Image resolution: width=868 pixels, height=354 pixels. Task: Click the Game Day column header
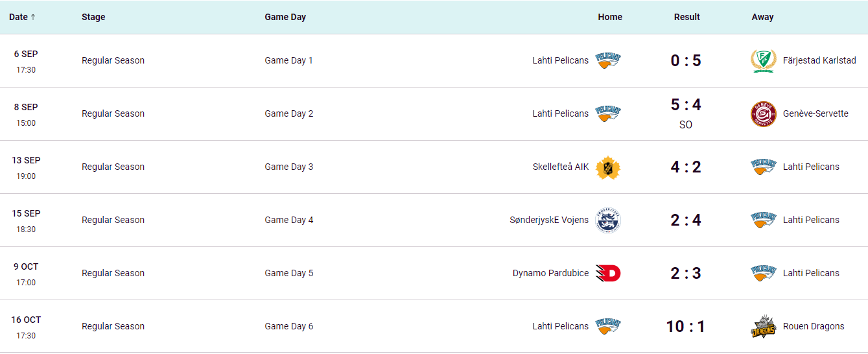[x=285, y=18]
